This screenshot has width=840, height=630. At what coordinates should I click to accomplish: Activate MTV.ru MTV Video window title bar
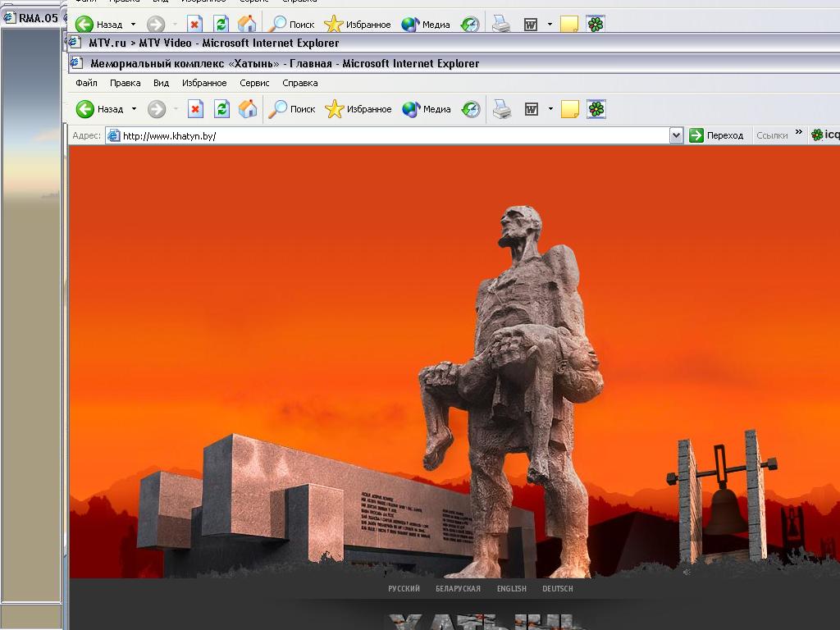pos(454,43)
